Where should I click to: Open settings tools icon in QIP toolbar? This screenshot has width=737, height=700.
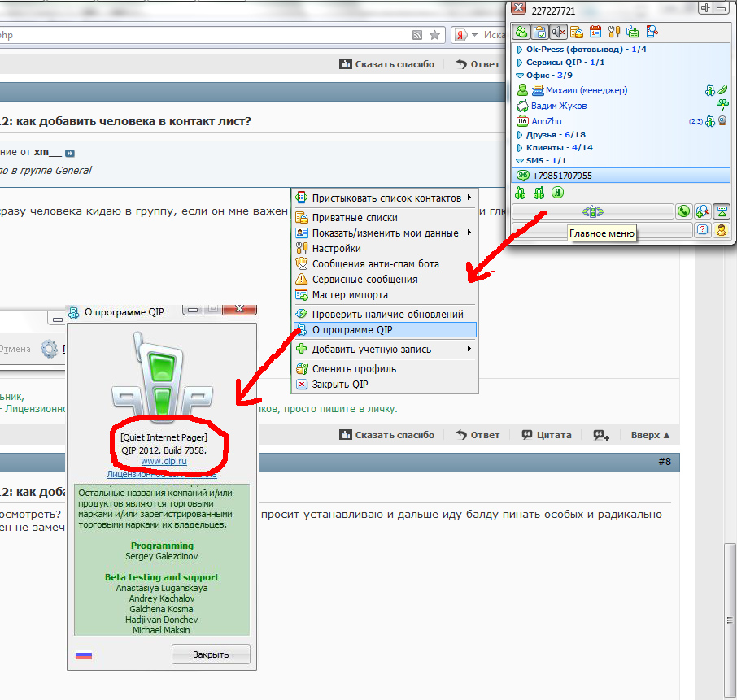[614, 32]
